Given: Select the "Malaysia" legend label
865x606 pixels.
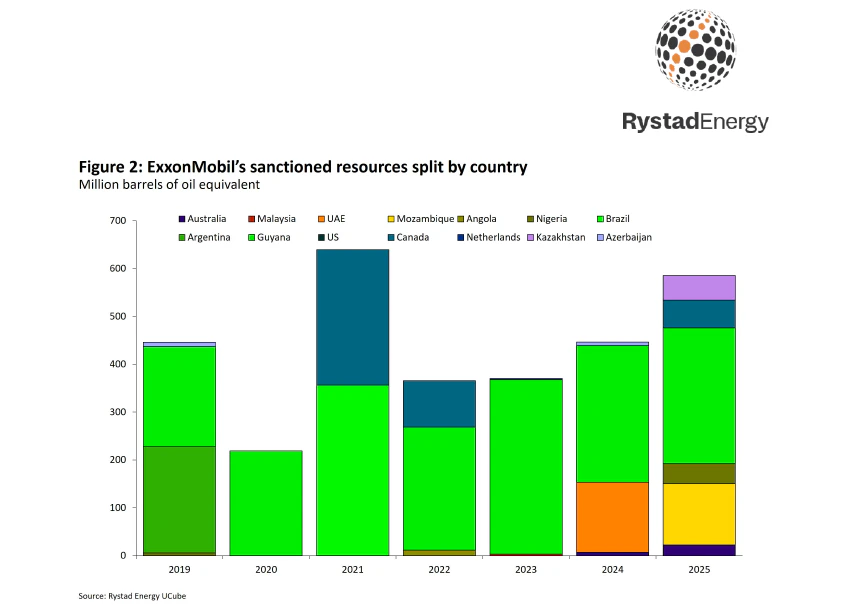Looking at the screenshot, I should tap(276, 219).
